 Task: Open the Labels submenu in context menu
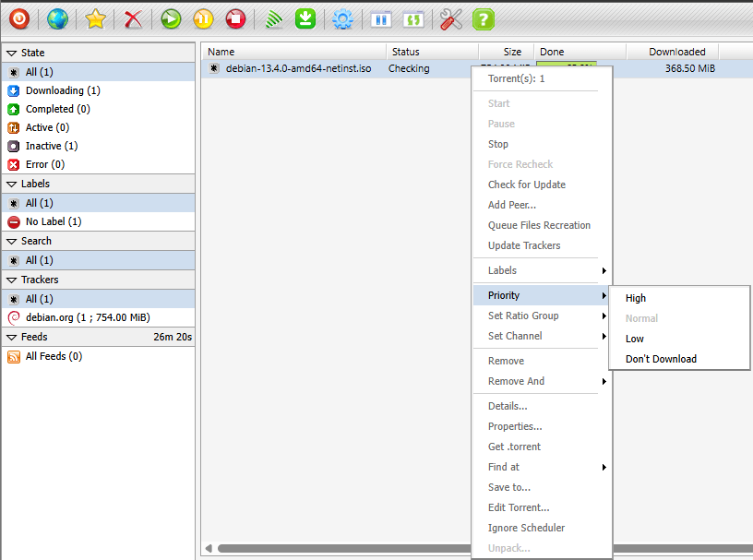(542, 270)
